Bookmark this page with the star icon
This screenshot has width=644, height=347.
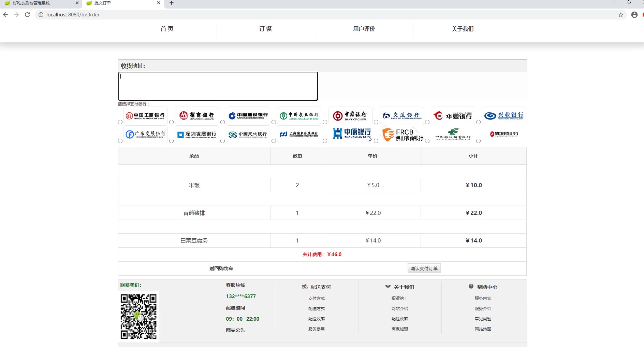[621, 15]
